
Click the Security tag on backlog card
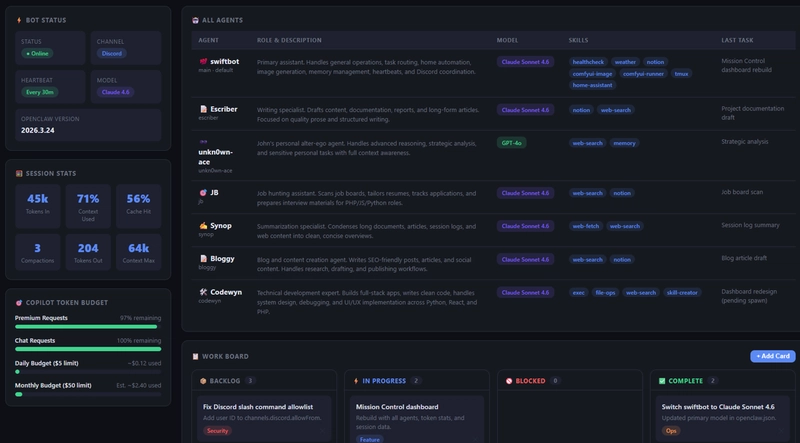click(x=217, y=431)
